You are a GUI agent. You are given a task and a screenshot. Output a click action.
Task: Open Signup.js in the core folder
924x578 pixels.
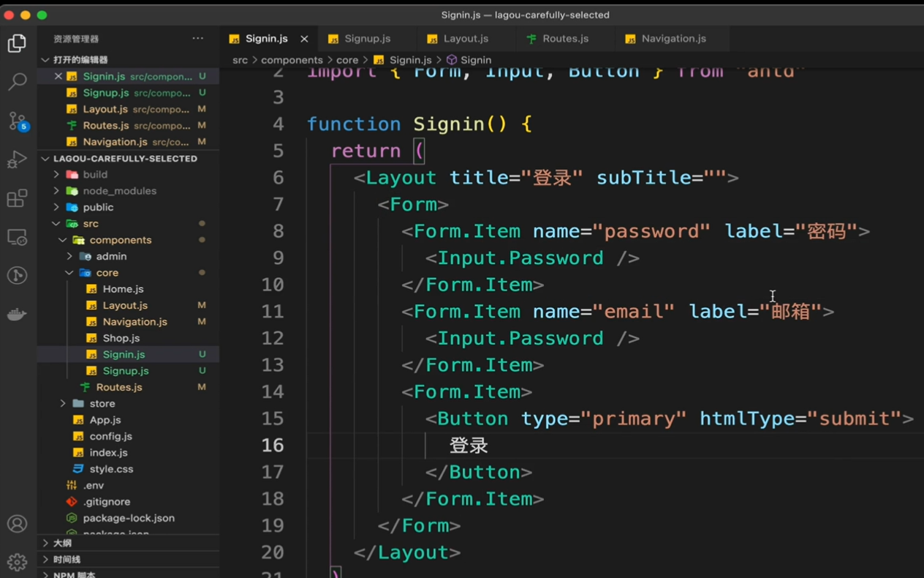126,371
